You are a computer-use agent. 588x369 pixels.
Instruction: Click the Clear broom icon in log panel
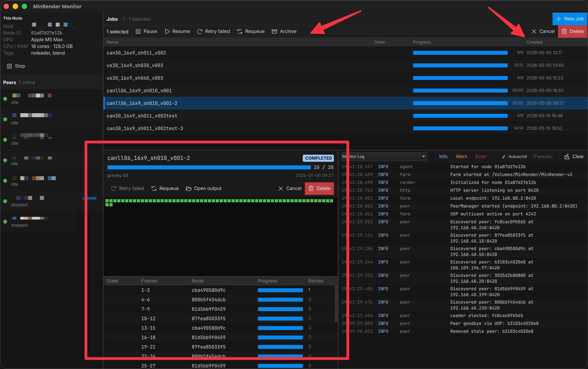pyautogui.click(x=567, y=157)
